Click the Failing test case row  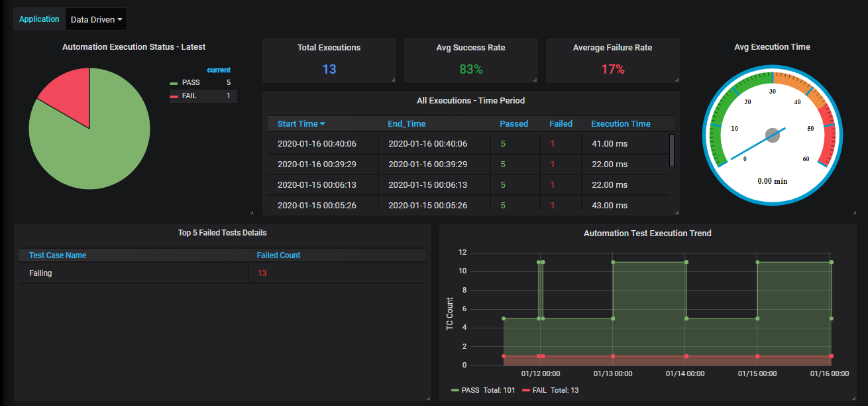[223, 273]
